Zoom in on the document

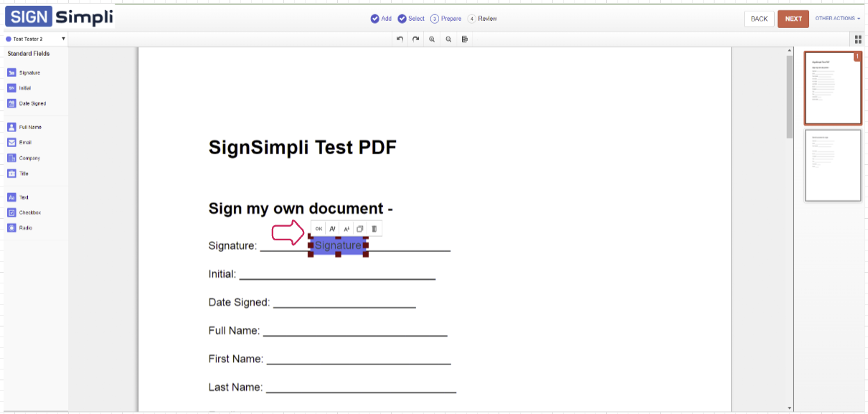point(432,39)
